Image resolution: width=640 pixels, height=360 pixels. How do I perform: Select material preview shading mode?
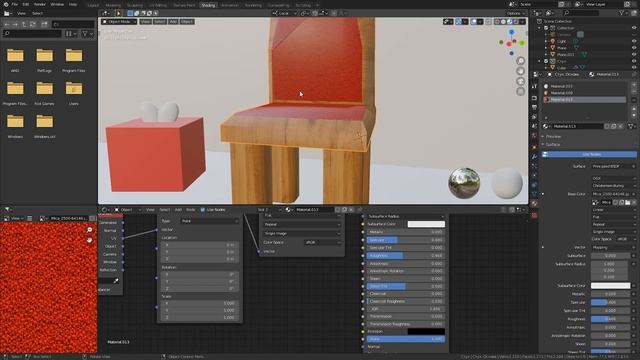tap(510, 22)
